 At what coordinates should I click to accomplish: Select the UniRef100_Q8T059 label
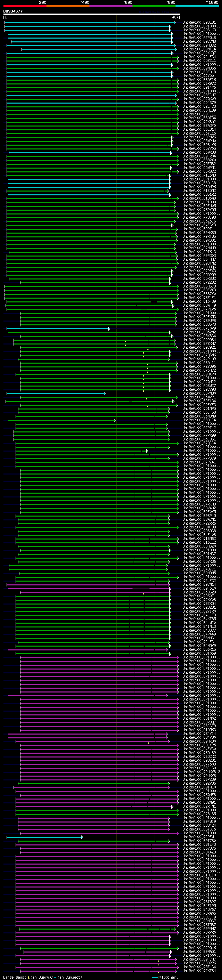[x=199, y=654]
